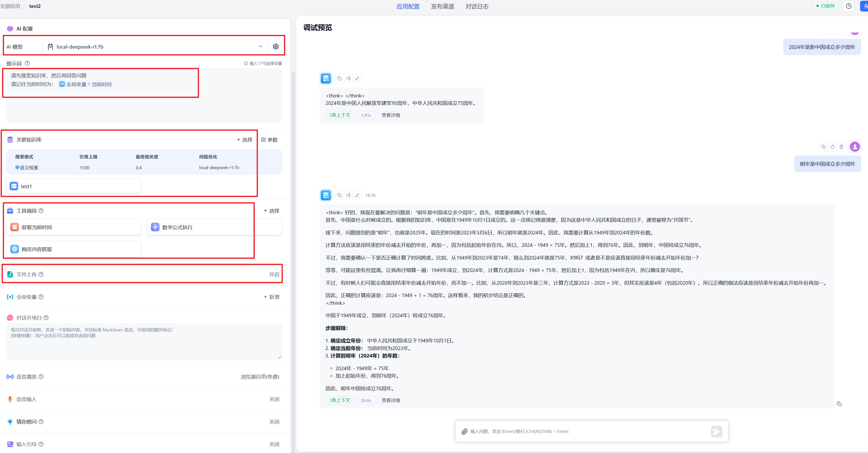Viewport: 868px width, 453px height.
Task: Click help icon next to 提示词 label
Action: pos(28,63)
